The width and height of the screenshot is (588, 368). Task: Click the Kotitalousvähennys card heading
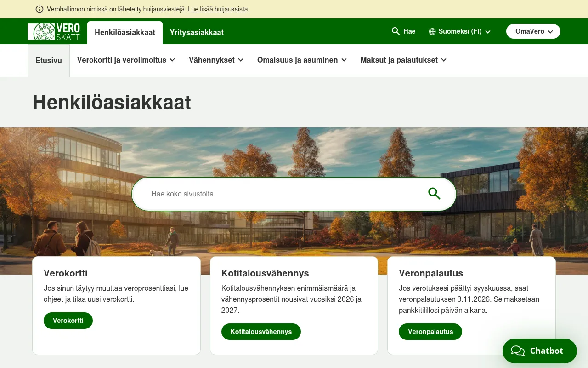pyautogui.click(x=265, y=273)
